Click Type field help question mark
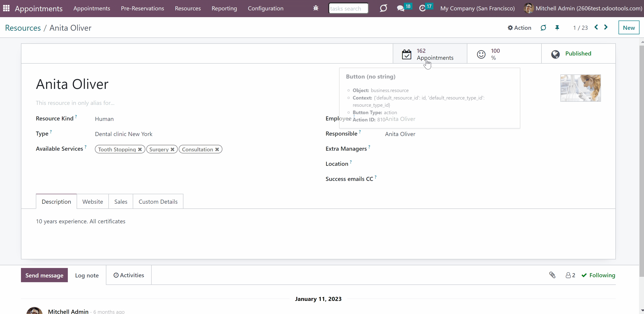Viewport: 644px width, 314px height. tap(51, 131)
